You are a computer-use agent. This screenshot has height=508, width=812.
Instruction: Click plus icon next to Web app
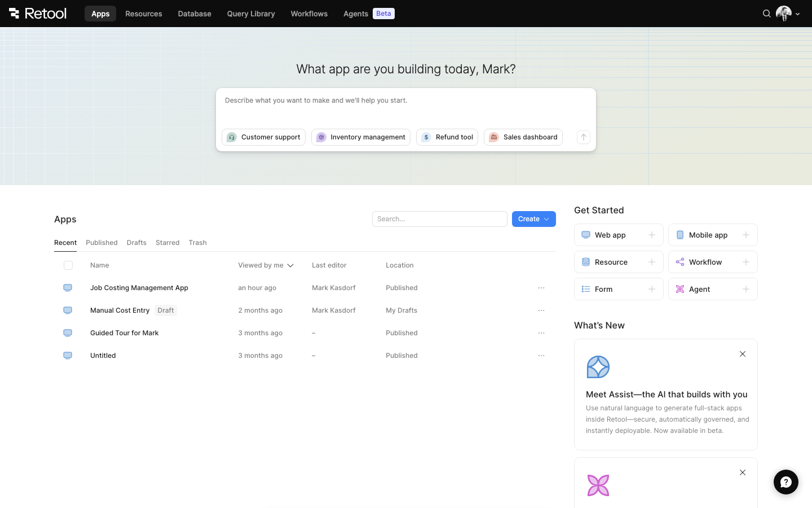tap(651, 235)
